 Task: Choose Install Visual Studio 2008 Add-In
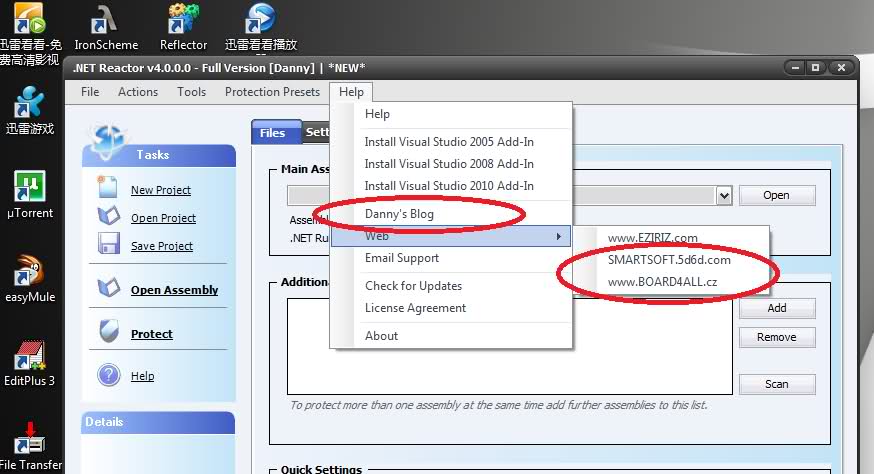tap(451, 164)
